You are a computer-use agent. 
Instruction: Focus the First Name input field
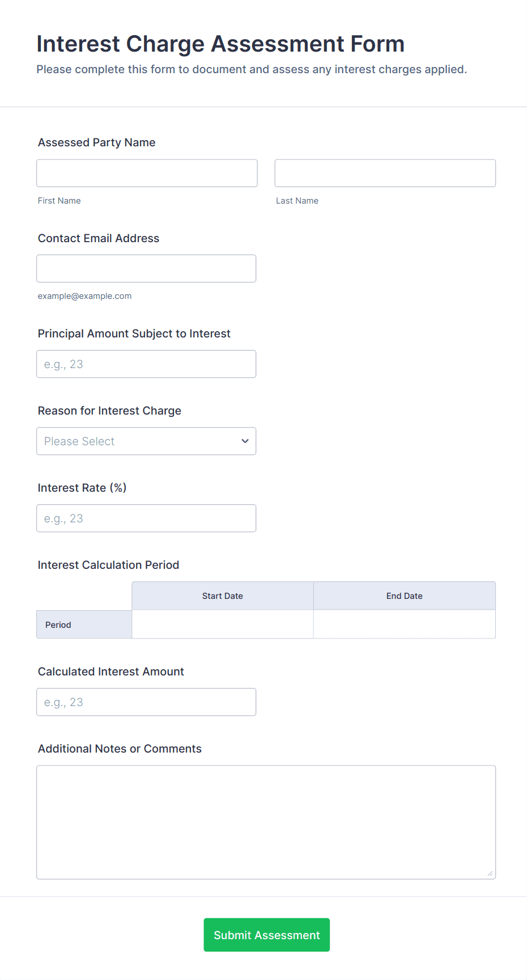click(x=147, y=173)
